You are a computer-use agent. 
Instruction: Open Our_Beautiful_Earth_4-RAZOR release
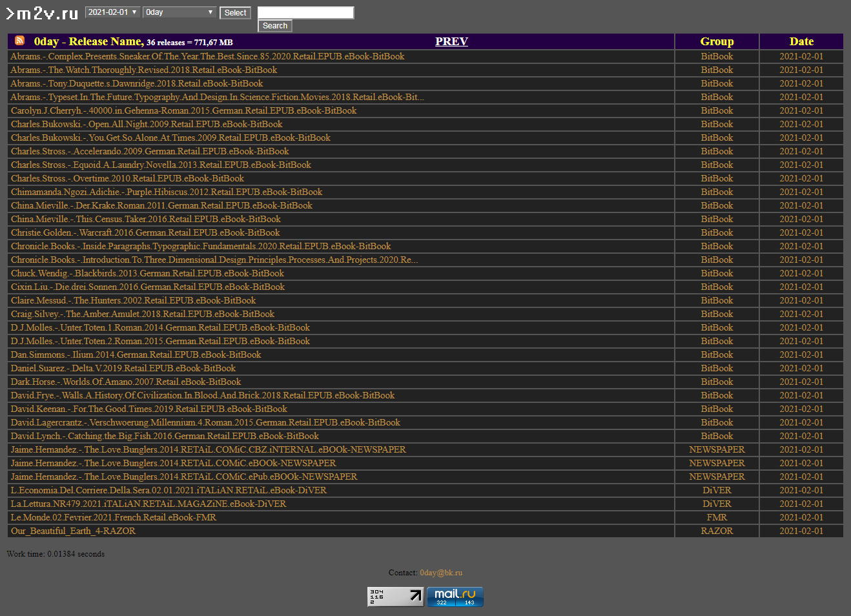(x=73, y=531)
